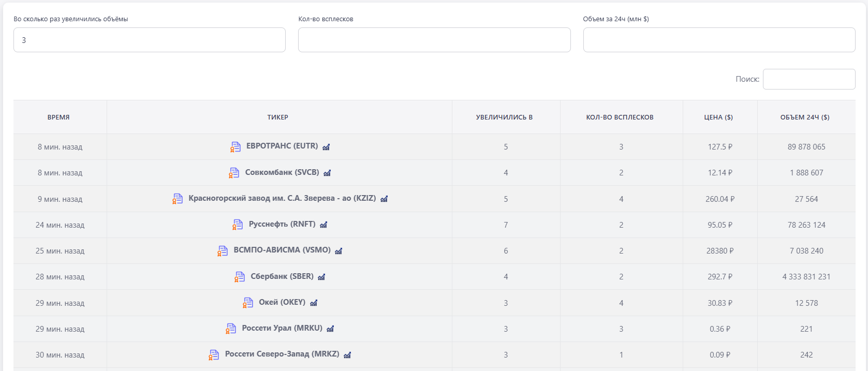
Task: Open the document icon beside Русснефть (RNFT)
Action: (238, 225)
